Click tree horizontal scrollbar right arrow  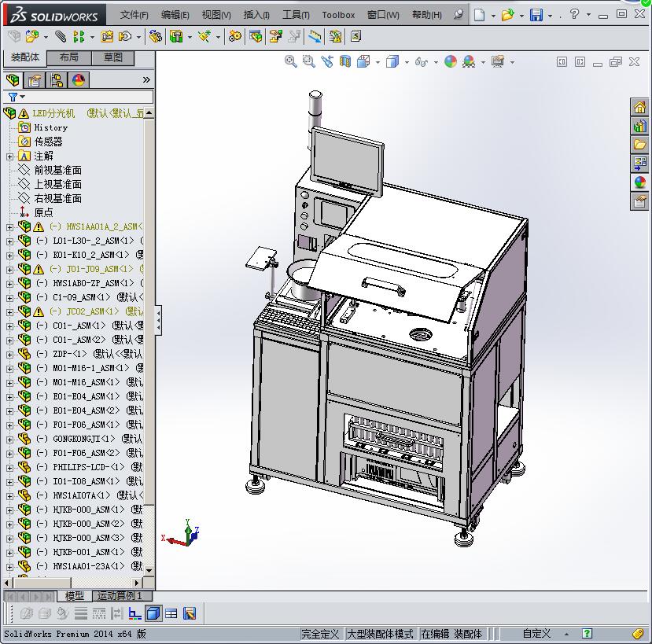click(x=136, y=583)
